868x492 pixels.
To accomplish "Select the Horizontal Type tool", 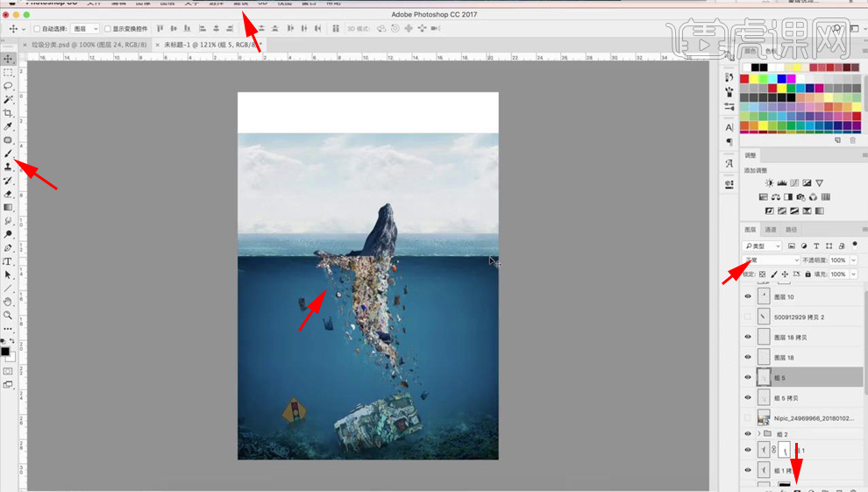I will pyautogui.click(x=8, y=261).
